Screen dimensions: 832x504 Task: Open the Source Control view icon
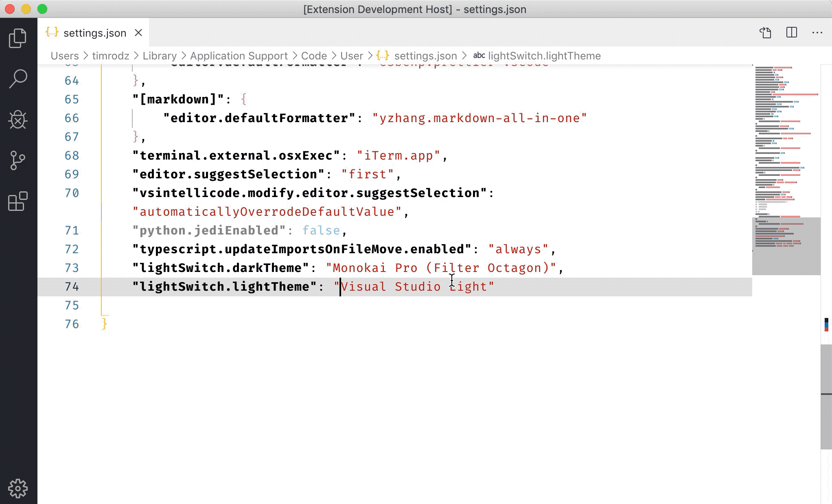coord(18,160)
